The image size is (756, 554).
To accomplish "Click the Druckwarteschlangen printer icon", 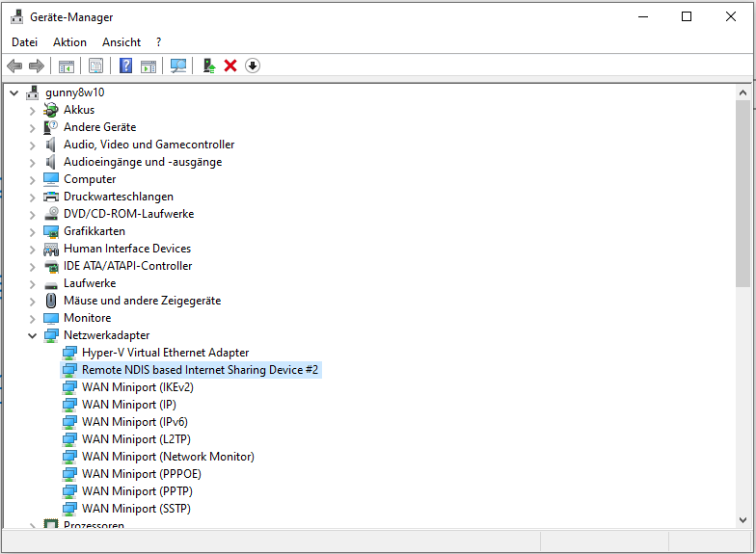I will (50, 197).
